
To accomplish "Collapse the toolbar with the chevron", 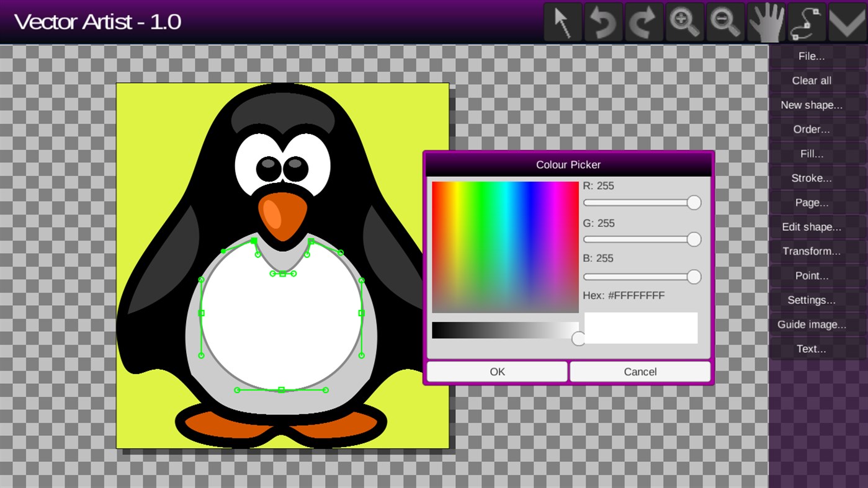I will pos(847,21).
